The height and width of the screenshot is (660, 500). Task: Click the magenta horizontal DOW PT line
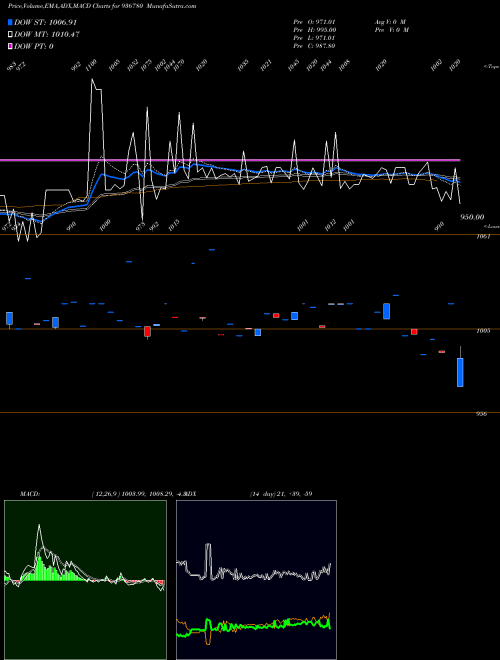click(x=230, y=160)
